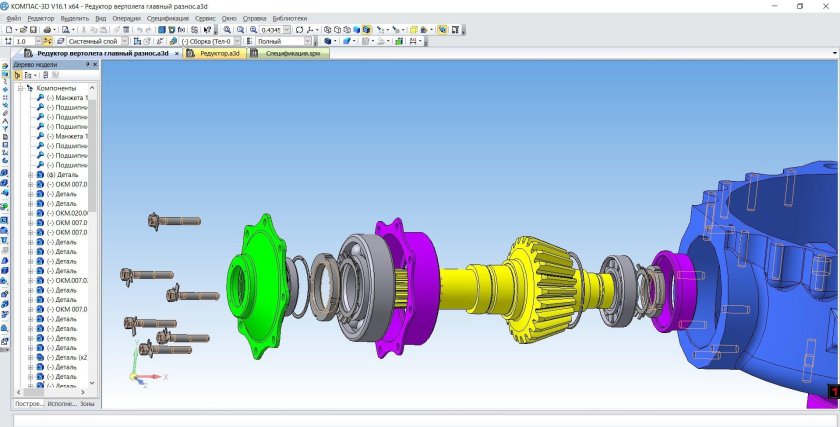Collapse the Компоненты tree node
The width and height of the screenshot is (840, 427).
(x=20, y=88)
